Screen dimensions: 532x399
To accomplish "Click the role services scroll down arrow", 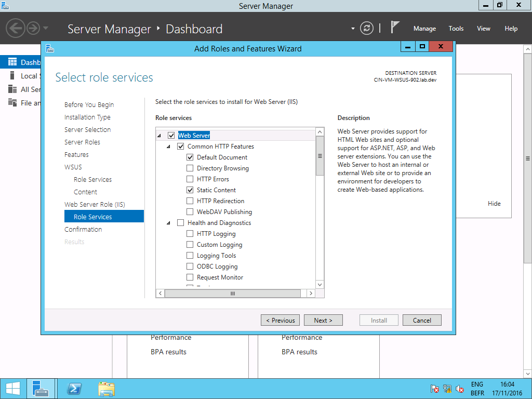I will tap(320, 285).
